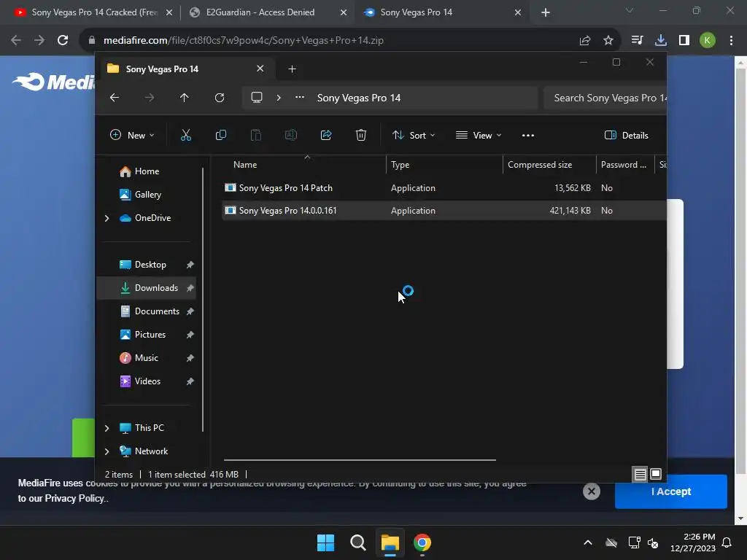This screenshot has height=560, width=747.
Task: Open the New dropdown
Action: [x=132, y=136]
